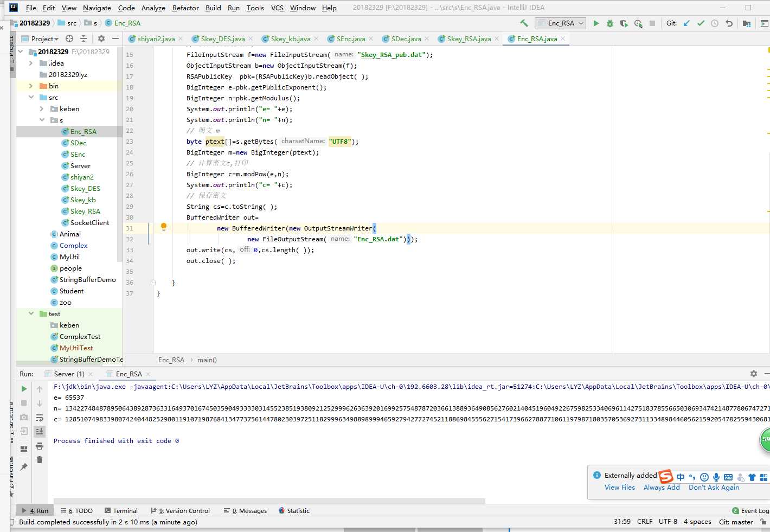Run with coverage icon in toolbar
The width and height of the screenshot is (770, 532).
(x=624, y=23)
